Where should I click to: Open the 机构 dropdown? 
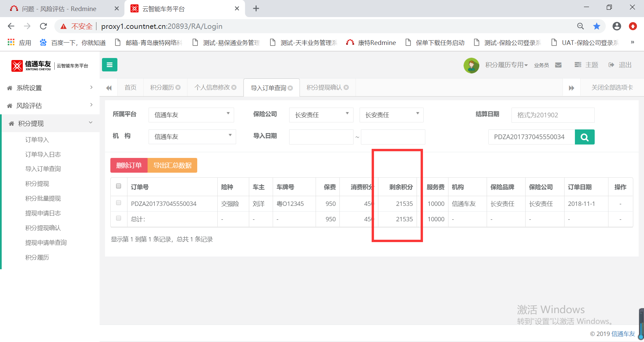(x=192, y=137)
